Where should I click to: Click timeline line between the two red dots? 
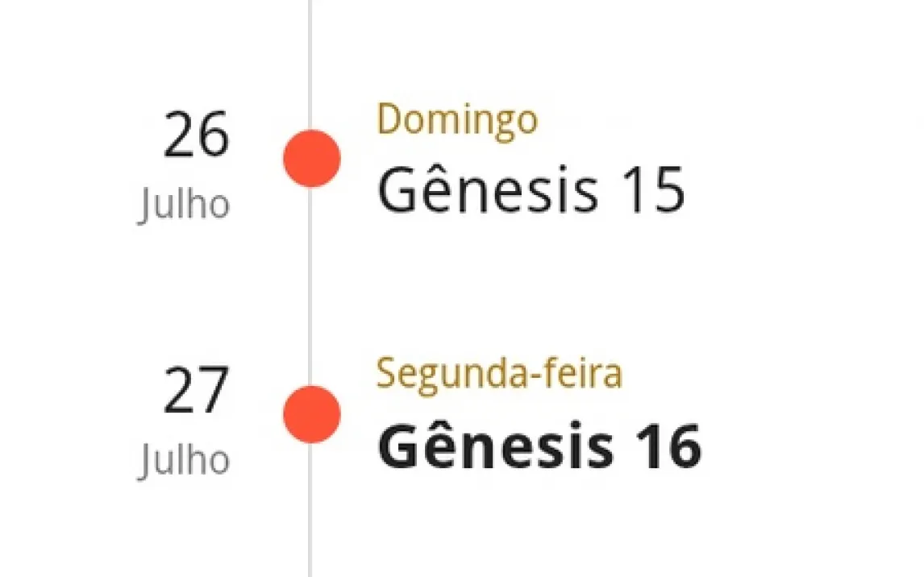point(310,287)
